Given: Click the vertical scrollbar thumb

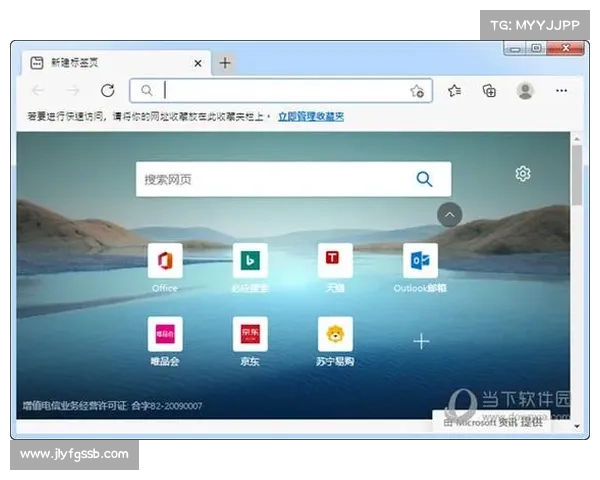Looking at the screenshot, I should click(x=577, y=175).
